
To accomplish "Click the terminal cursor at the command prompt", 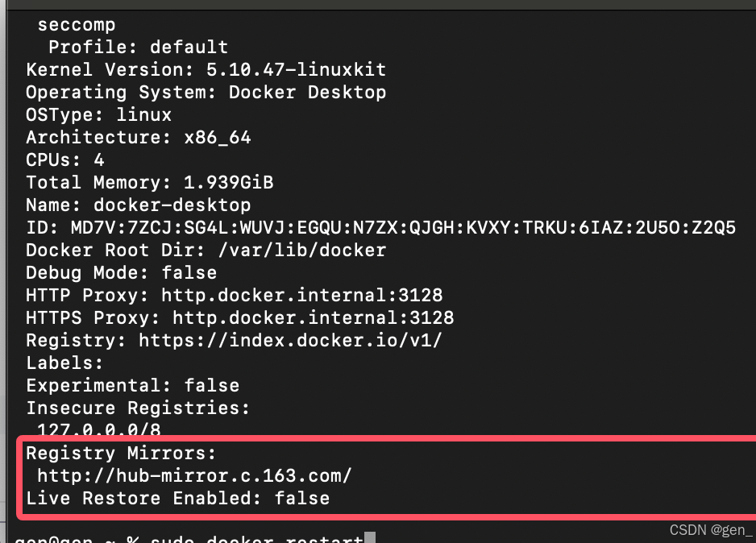I will pos(370,537).
